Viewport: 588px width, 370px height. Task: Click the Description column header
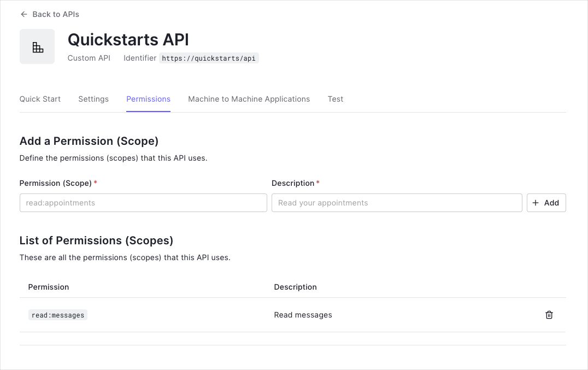295,287
